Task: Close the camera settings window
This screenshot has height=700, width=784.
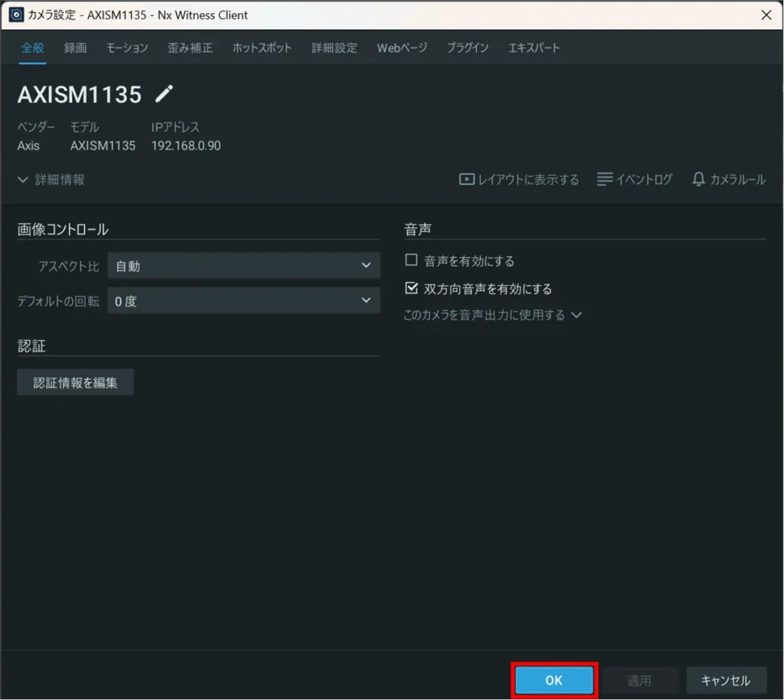Action: point(765,15)
